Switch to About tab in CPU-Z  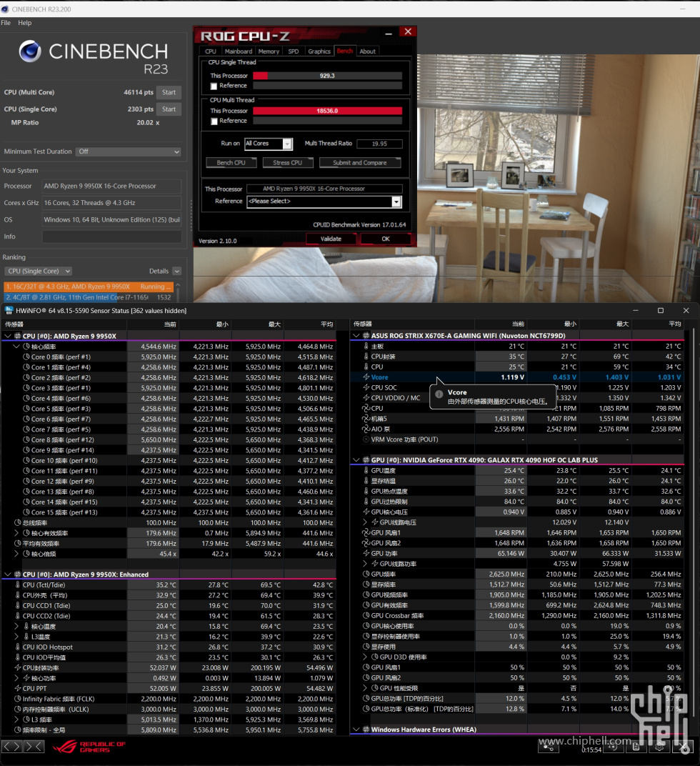367,51
